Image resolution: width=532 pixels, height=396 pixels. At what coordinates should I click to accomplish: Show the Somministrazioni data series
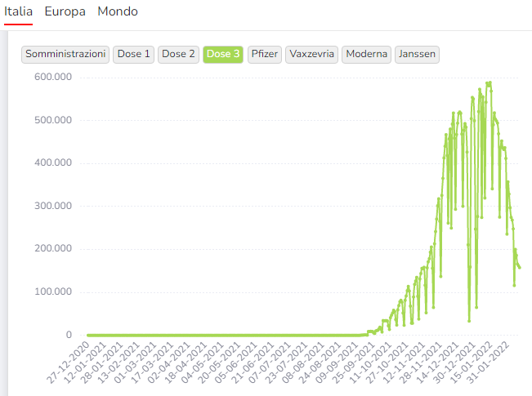pyautogui.click(x=65, y=54)
